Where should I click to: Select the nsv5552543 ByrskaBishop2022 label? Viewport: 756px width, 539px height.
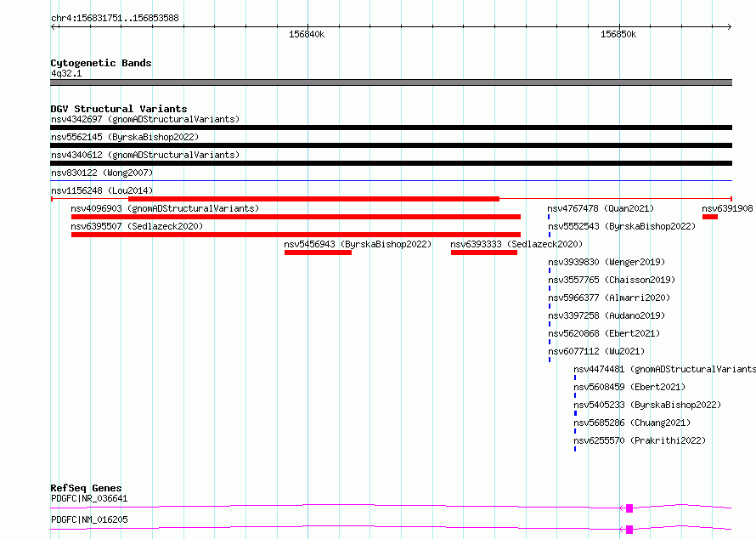(x=622, y=226)
